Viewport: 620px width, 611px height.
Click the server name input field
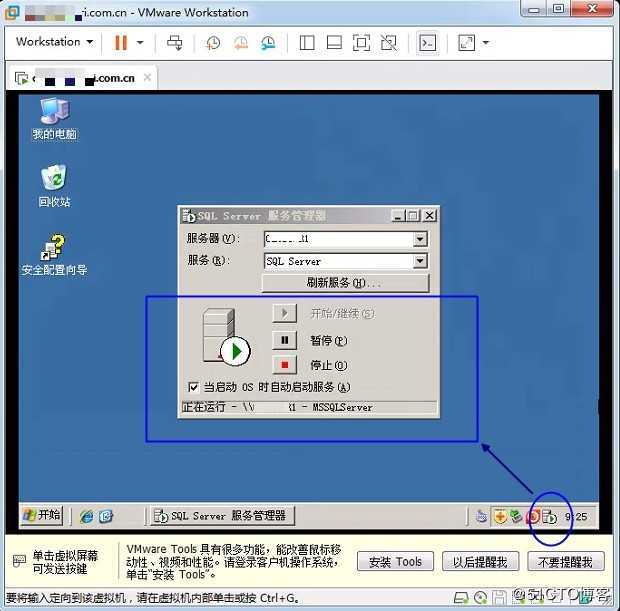338,239
